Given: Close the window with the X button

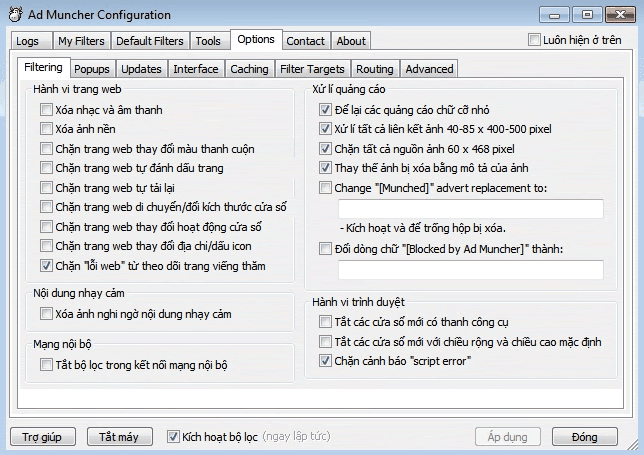Looking at the screenshot, I should pos(620,15).
